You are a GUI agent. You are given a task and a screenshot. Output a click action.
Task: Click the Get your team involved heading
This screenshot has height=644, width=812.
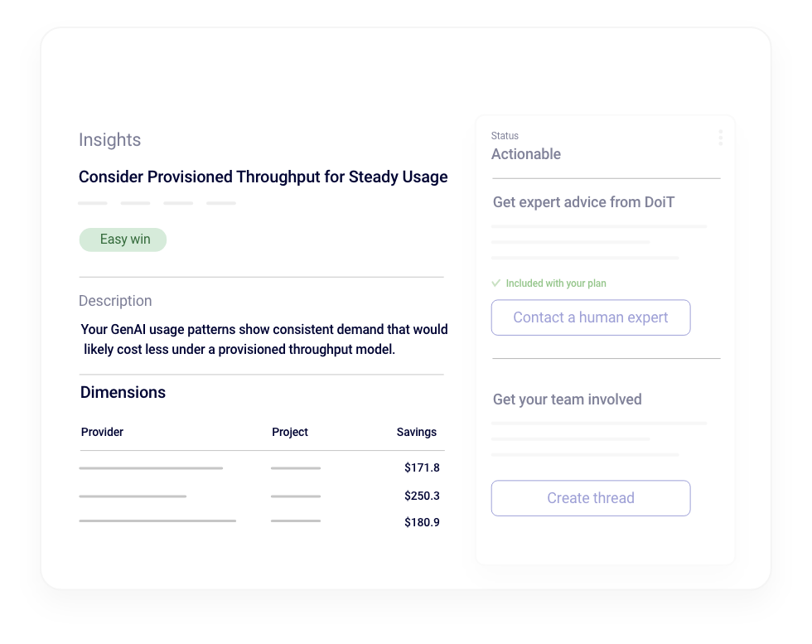[567, 399]
